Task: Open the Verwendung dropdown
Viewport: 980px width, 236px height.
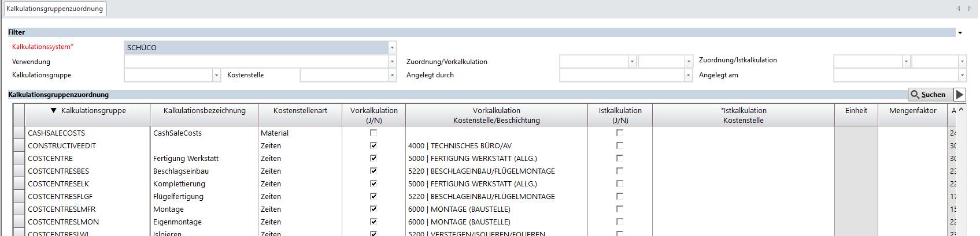Action: (392, 62)
